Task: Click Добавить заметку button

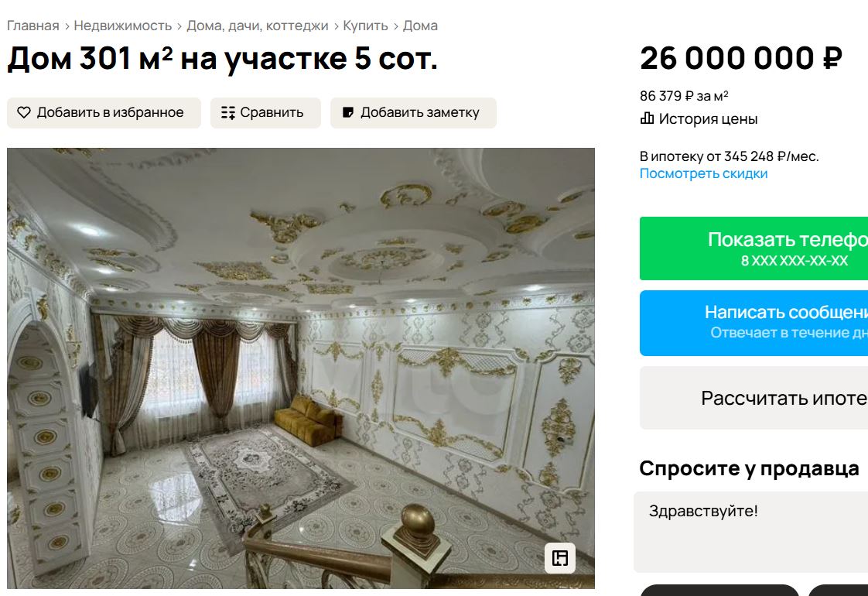Action: click(414, 113)
